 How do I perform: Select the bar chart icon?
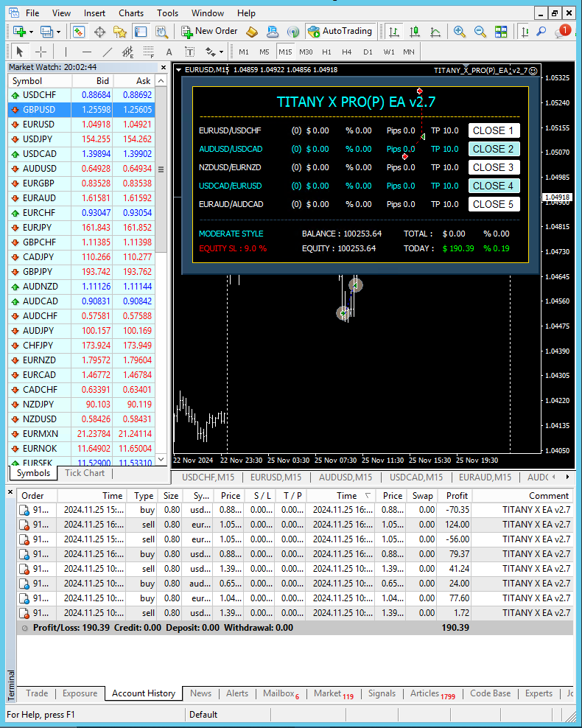394,31
